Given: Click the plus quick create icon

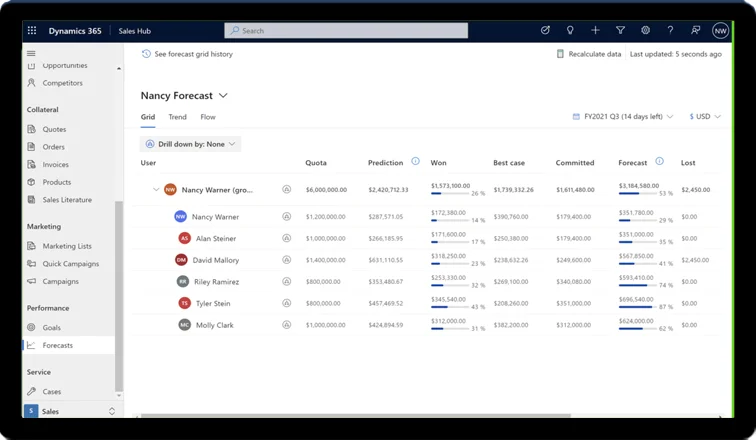Looking at the screenshot, I should [x=595, y=31].
